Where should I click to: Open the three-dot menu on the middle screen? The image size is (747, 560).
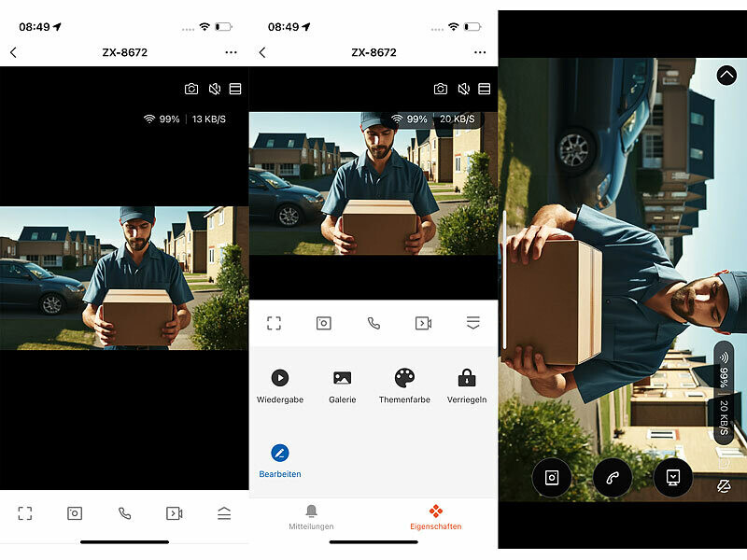point(480,52)
